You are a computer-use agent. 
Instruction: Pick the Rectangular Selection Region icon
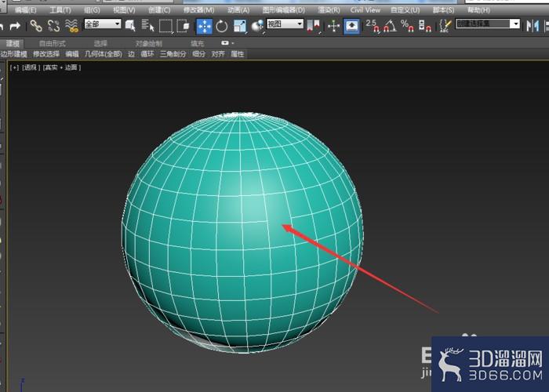(165, 26)
